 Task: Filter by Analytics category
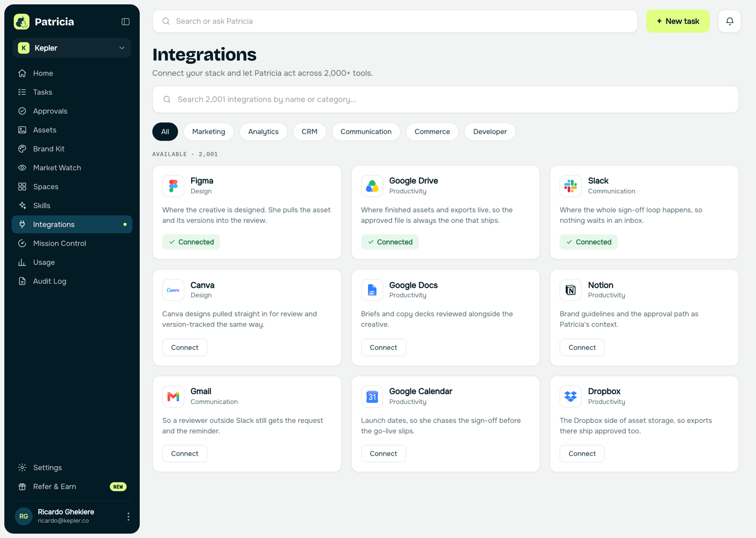pyautogui.click(x=264, y=131)
